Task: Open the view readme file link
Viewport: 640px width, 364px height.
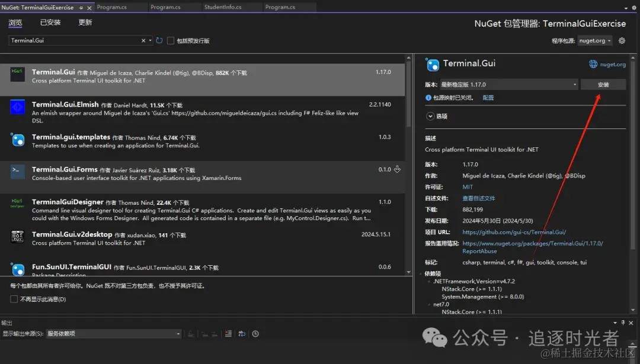Action: point(479,198)
